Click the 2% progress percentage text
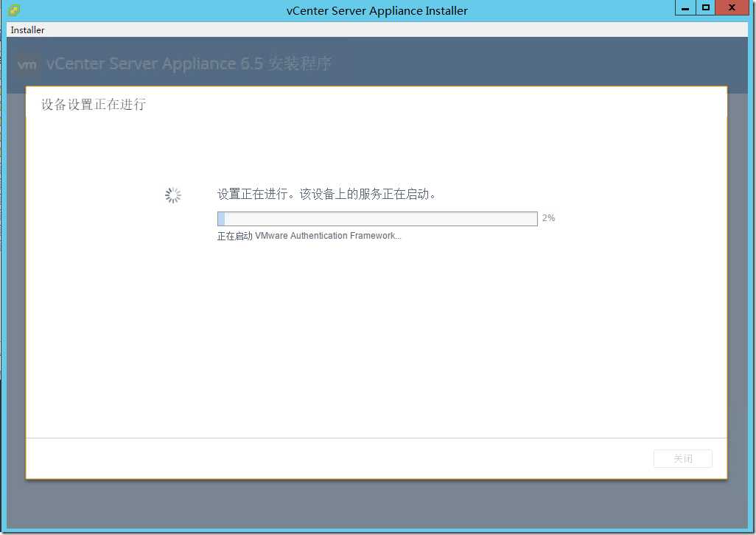Viewport: 756px width, 535px height. click(549, 218)
